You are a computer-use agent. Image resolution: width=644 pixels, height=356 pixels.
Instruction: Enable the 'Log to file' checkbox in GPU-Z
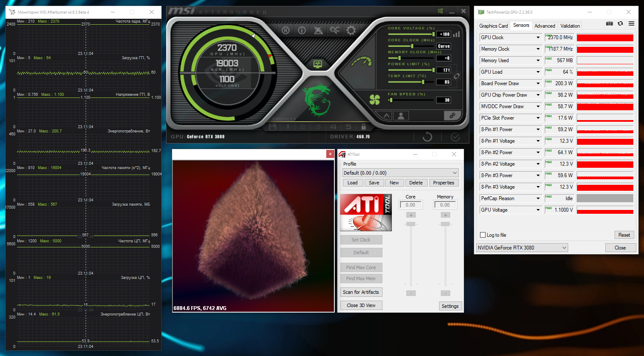coord(483,235)
